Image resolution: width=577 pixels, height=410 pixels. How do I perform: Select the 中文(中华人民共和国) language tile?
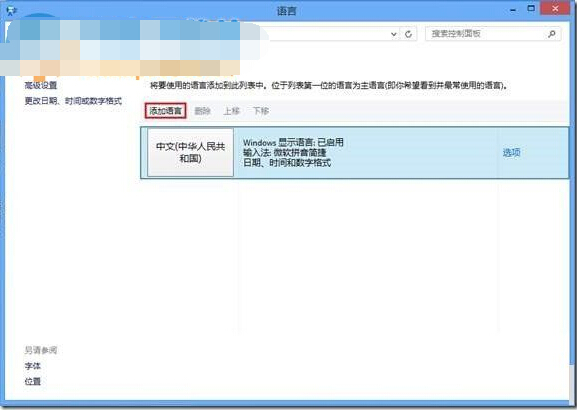[x=190, y=152]
